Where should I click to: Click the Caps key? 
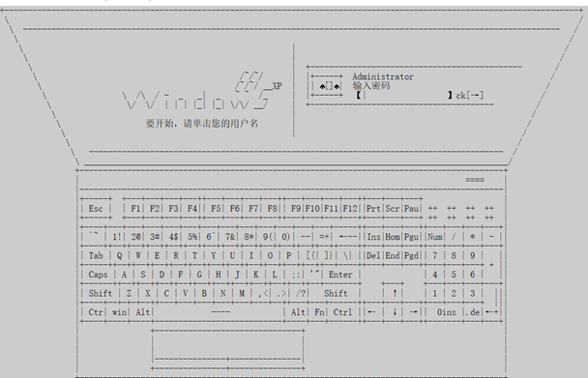click(98, 275)
